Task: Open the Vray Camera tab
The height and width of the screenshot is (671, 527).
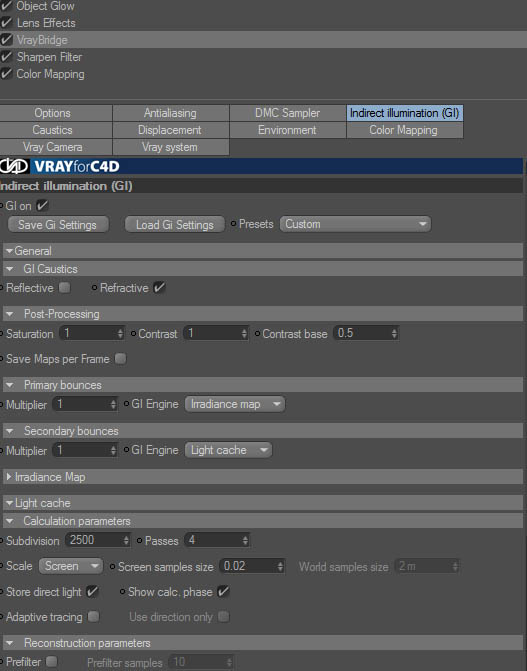Action: click(53, 147)
